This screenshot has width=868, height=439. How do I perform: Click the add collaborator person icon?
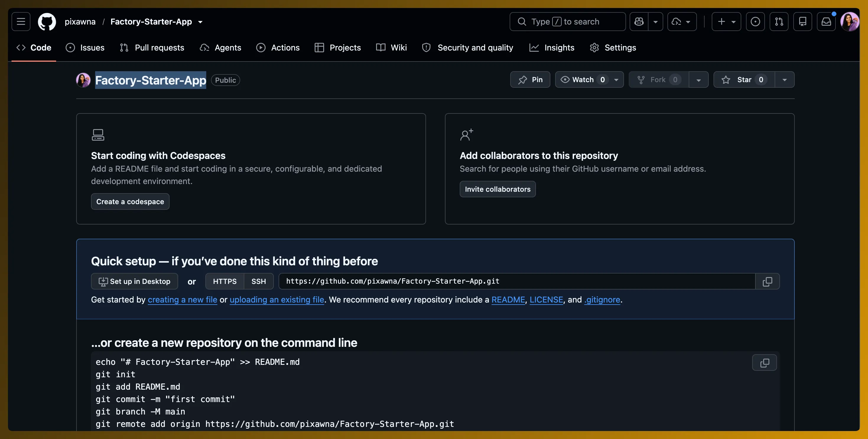click(x=467, y=135)
